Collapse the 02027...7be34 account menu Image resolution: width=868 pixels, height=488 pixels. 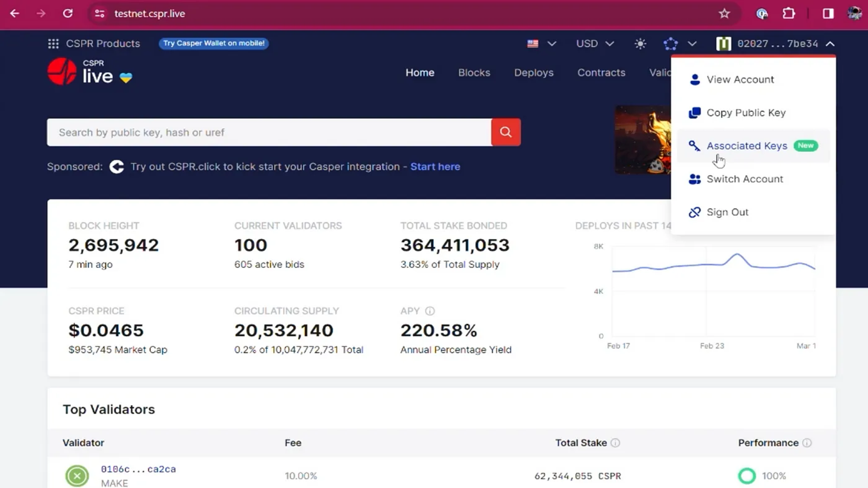[830, 44]
